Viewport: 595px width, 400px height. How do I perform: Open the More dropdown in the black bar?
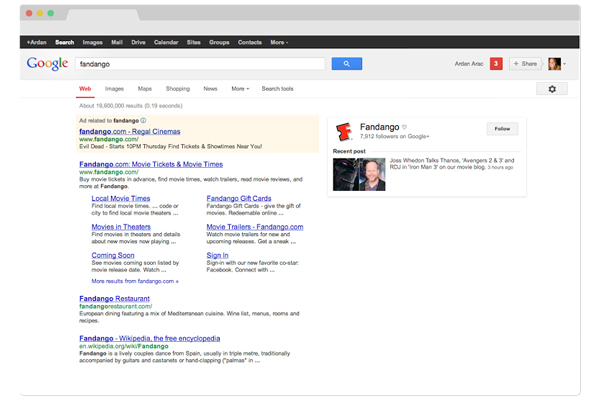coord(279,43)
